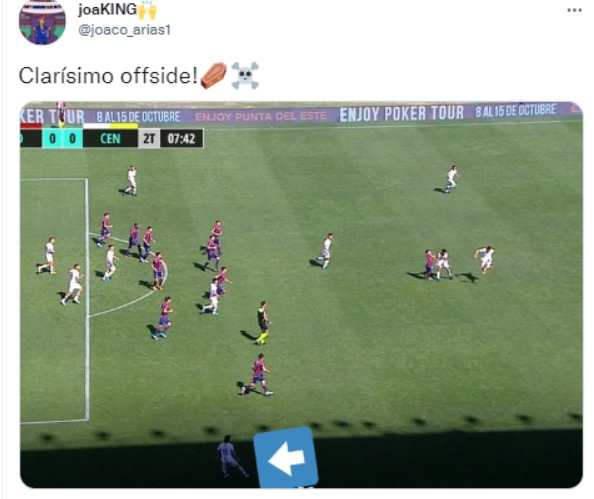Click joaKING's profile avatar
Image resolution: width=594 pixels, height=499 pixels.
[x=42, y=22]
